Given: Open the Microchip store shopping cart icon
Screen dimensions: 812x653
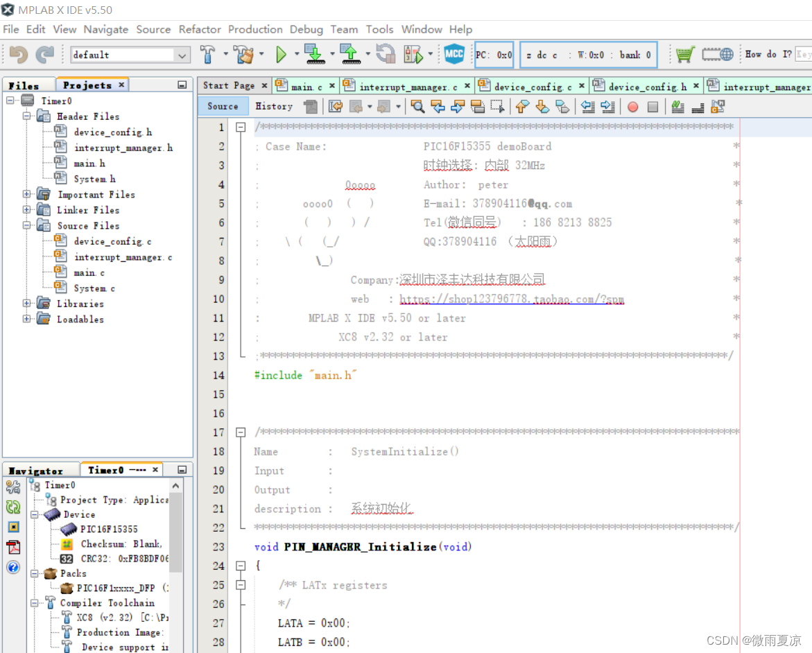Looking at the screenshot, I should (684, 54).
